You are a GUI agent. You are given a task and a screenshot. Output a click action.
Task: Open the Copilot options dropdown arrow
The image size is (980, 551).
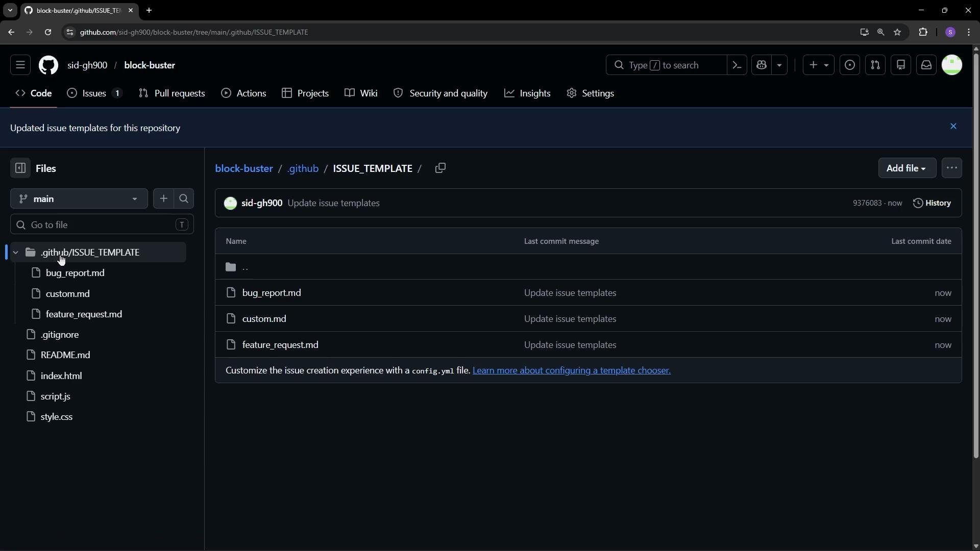point(779,65)
